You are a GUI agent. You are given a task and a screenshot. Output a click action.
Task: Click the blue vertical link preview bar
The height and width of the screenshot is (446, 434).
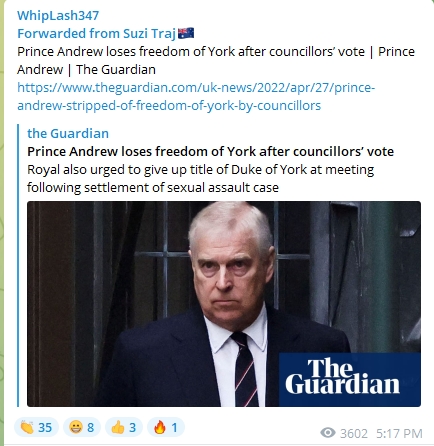(x=18, y=265)
